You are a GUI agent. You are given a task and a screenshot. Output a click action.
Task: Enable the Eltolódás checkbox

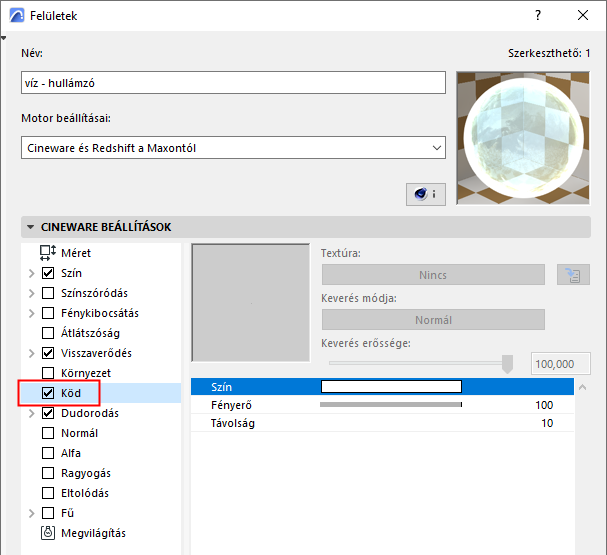click(x=48, y=493)
